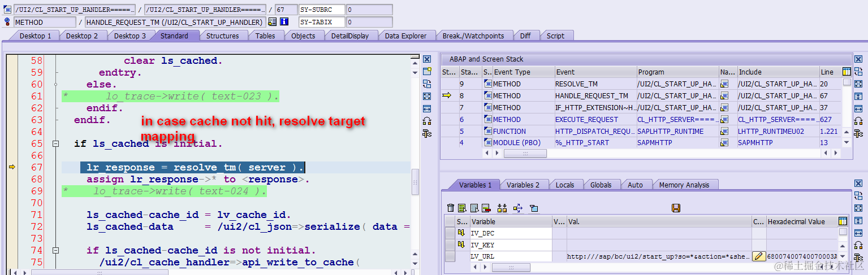The width and height of the screenshot is (868, 275).
Task: Click tool settings icon beside source editor
Action: (427, 133)
